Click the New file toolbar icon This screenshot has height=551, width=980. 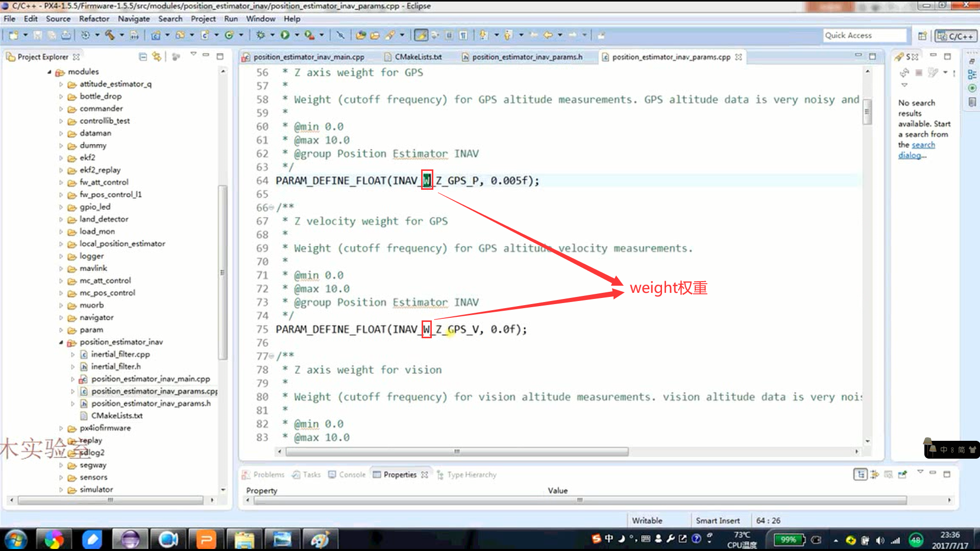[x=14, y=35]
